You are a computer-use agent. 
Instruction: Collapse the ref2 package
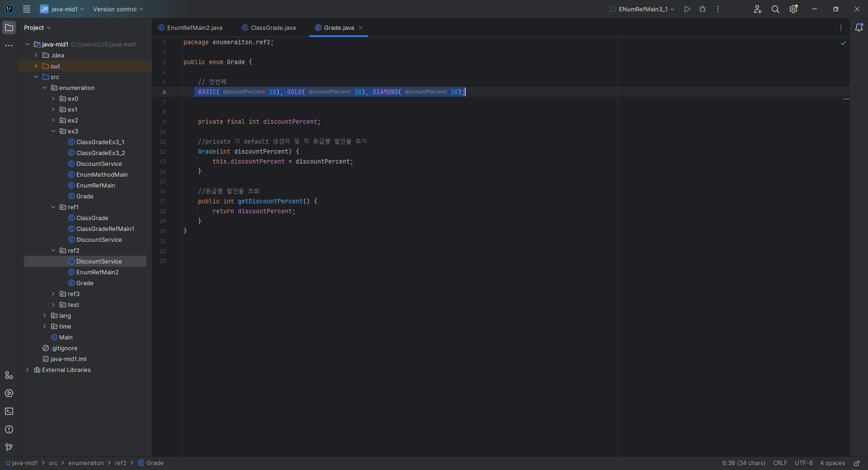[53, 250]
